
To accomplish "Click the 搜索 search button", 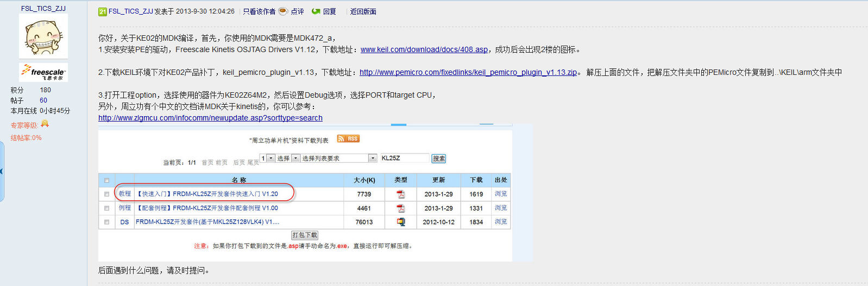I will [439, 158].
